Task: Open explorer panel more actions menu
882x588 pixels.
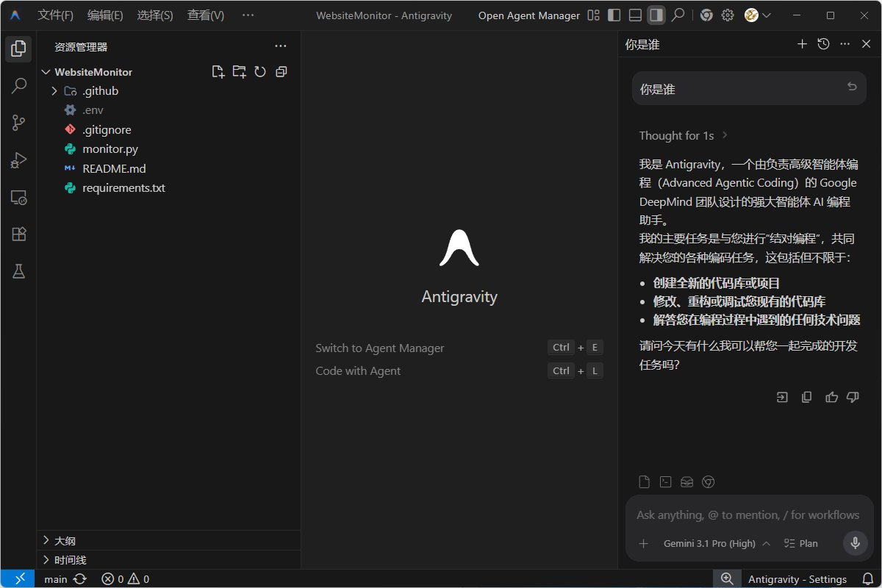Action: tap(281, 46)
